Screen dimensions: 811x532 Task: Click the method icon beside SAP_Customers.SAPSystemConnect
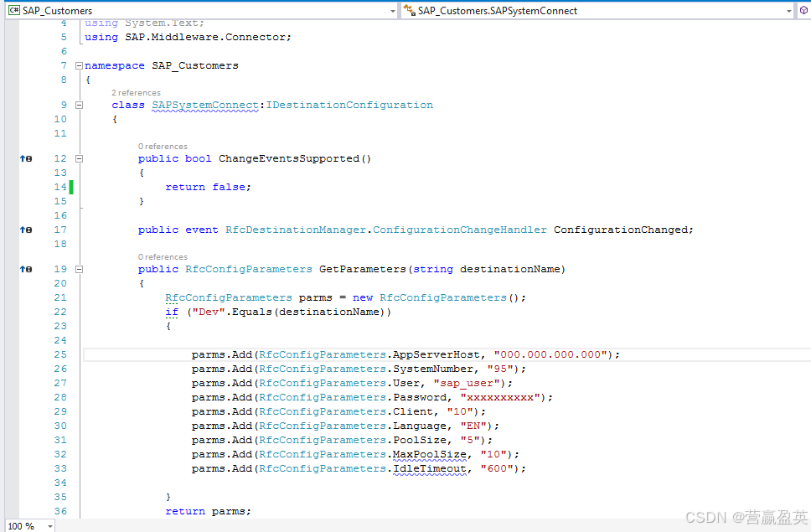point(409,11)
